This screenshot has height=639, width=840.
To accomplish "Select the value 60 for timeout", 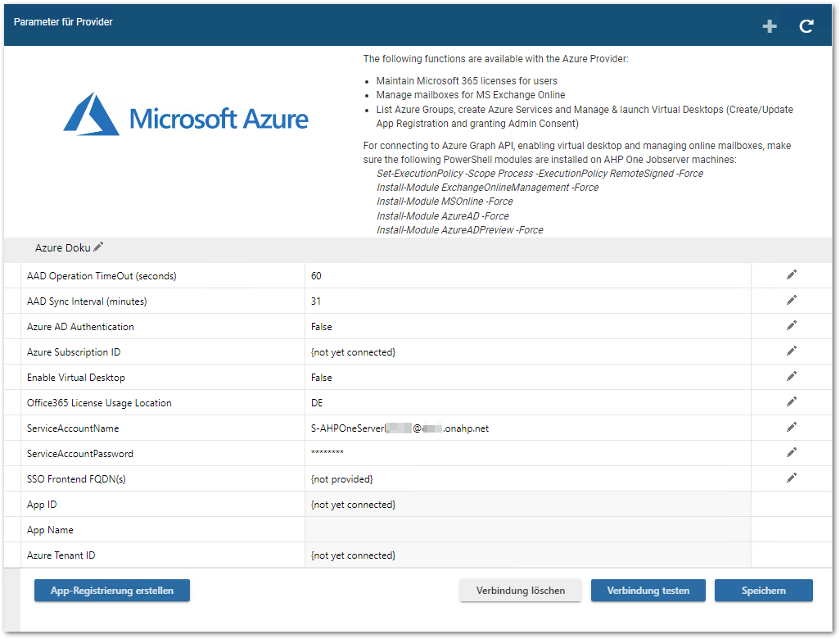I will pyautogui.click(x=316, y=275).
